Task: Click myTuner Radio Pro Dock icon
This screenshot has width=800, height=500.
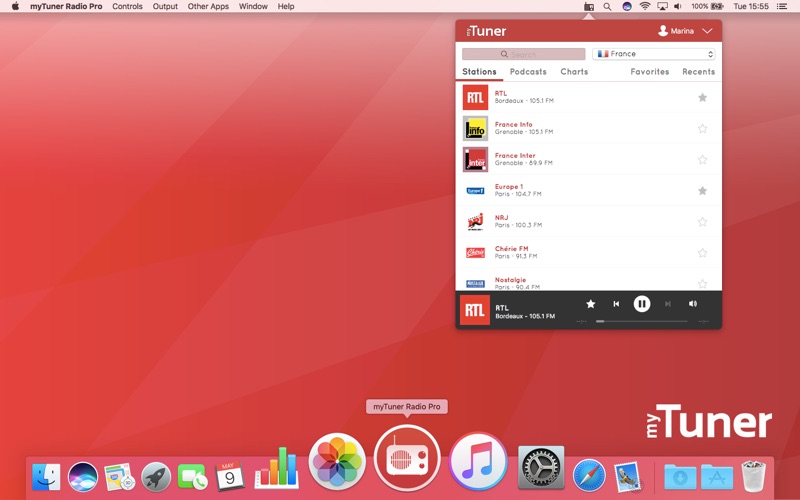Action: click(x=407, y=458)
